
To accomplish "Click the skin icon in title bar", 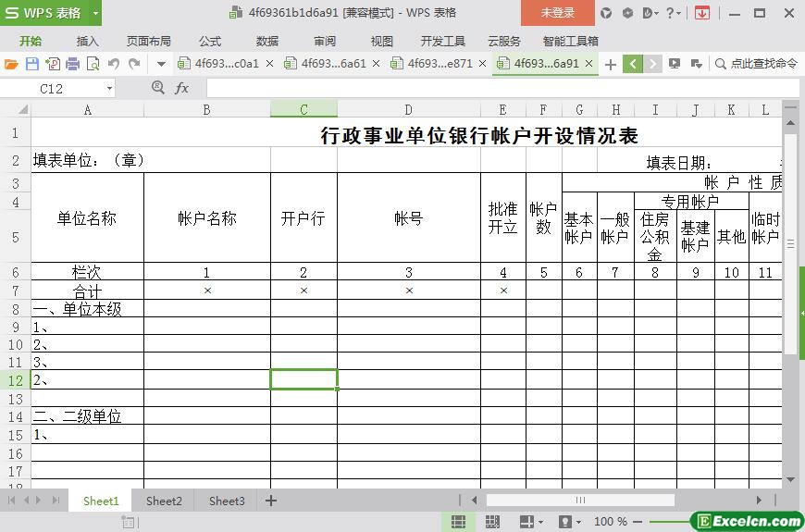I will (606, 13).
